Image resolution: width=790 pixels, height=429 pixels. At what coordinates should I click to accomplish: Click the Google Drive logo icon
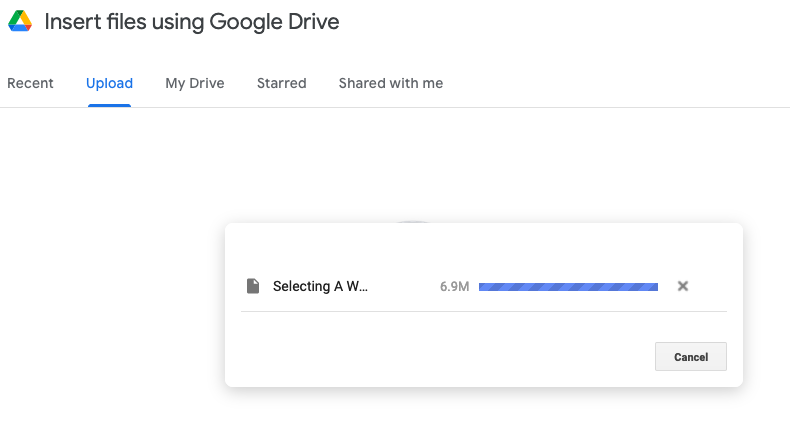(x=19, y=22)
